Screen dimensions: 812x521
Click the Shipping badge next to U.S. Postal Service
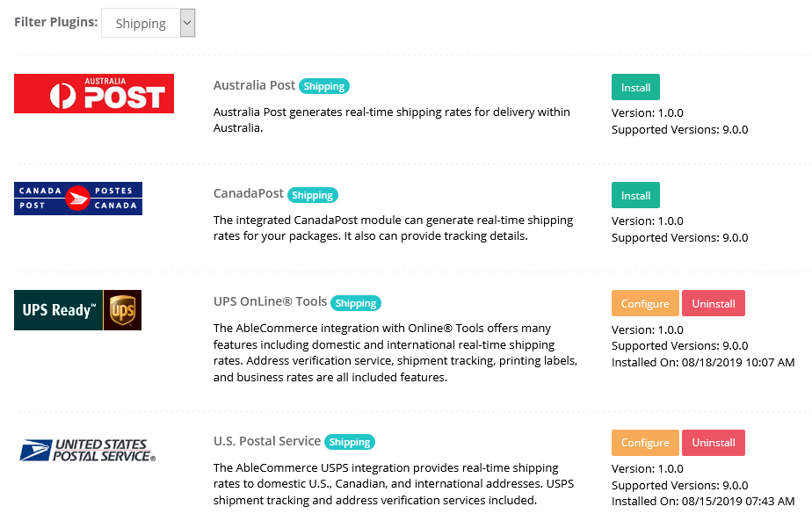350,442
